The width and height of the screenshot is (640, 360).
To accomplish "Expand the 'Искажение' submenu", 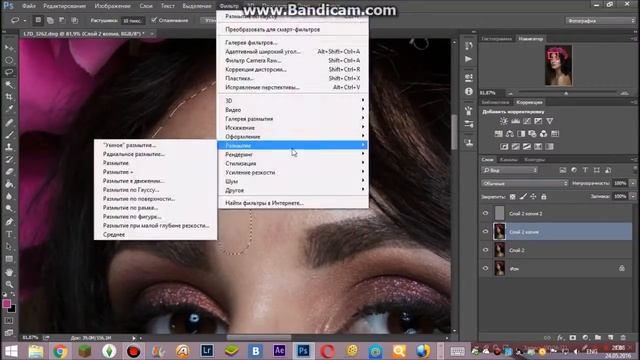I will tap(293, 128).
